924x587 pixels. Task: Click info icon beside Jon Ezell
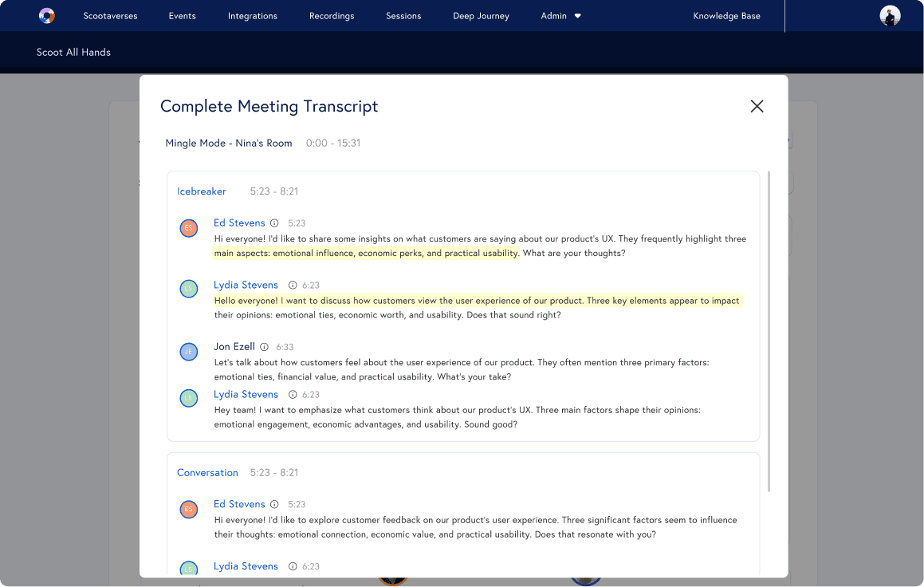click(x=265, y=347)
